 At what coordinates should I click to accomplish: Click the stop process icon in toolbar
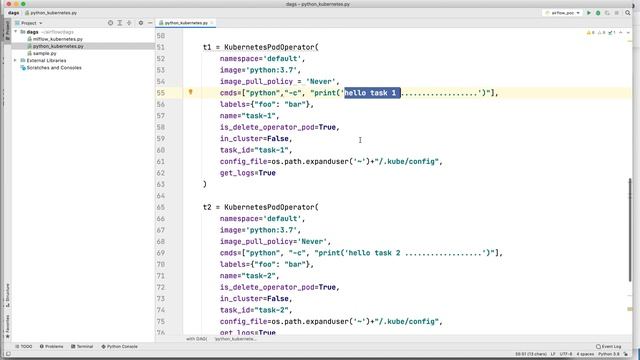click(617, 13)
